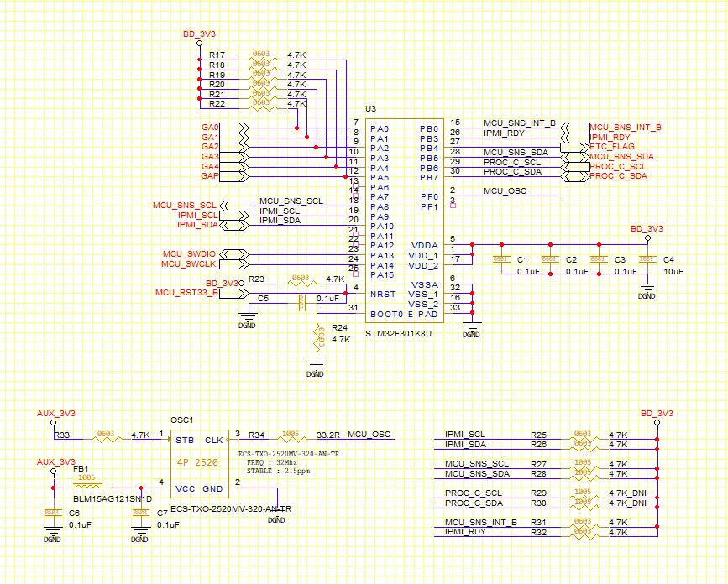Image resolution: width=728 pixels, height=584 pixels.
Task: Select the GAP port symbol
Action: click(233, 176)
